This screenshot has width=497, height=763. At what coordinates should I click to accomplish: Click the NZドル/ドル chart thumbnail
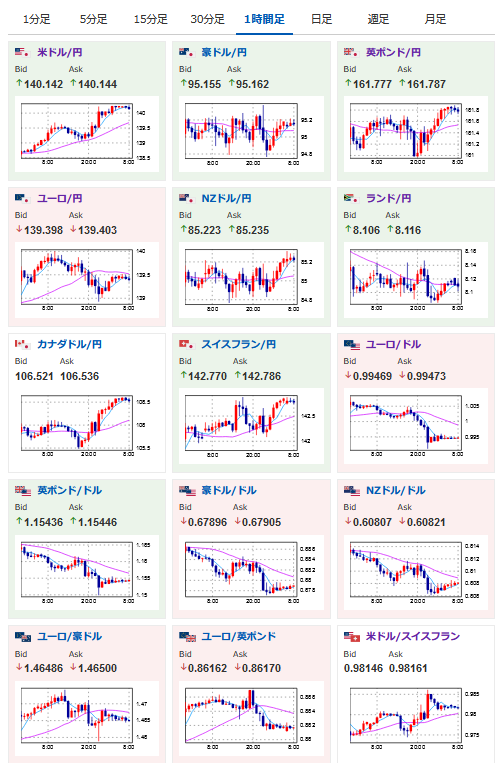(416, 573)
